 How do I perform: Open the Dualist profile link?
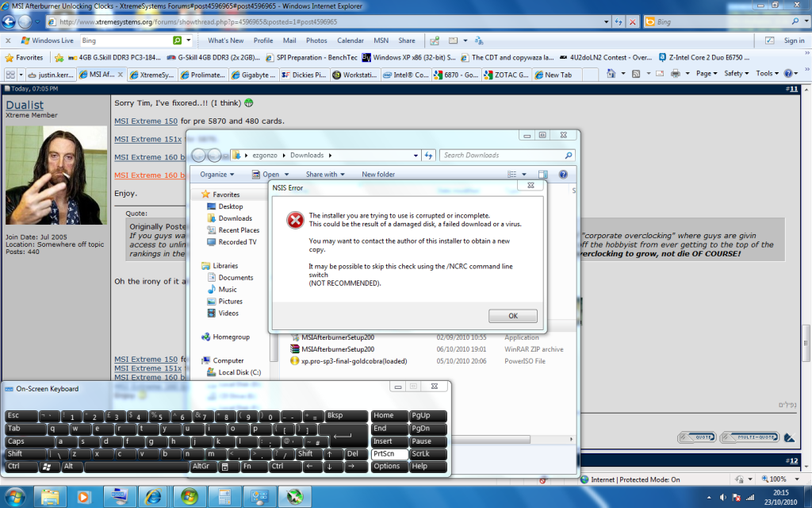25,105
